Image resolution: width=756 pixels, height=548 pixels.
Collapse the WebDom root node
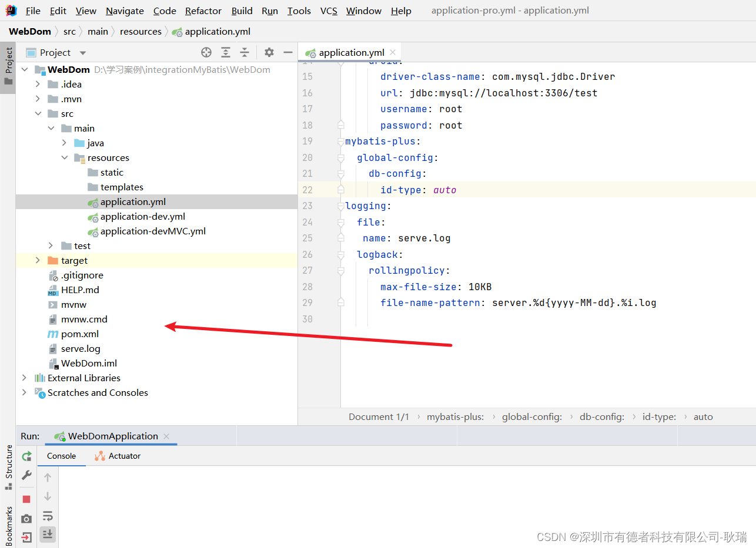25,69
